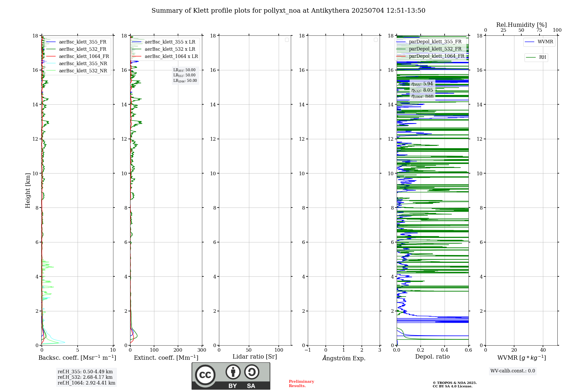The width and height of the screenshot is (577, 392).
Task: Click the ref.H_355: 0.50-4.49 km text
Action: 85,372
